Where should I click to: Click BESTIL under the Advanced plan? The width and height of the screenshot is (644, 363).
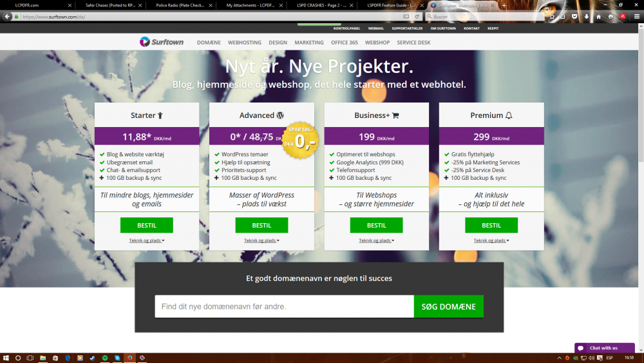point(261,225)
